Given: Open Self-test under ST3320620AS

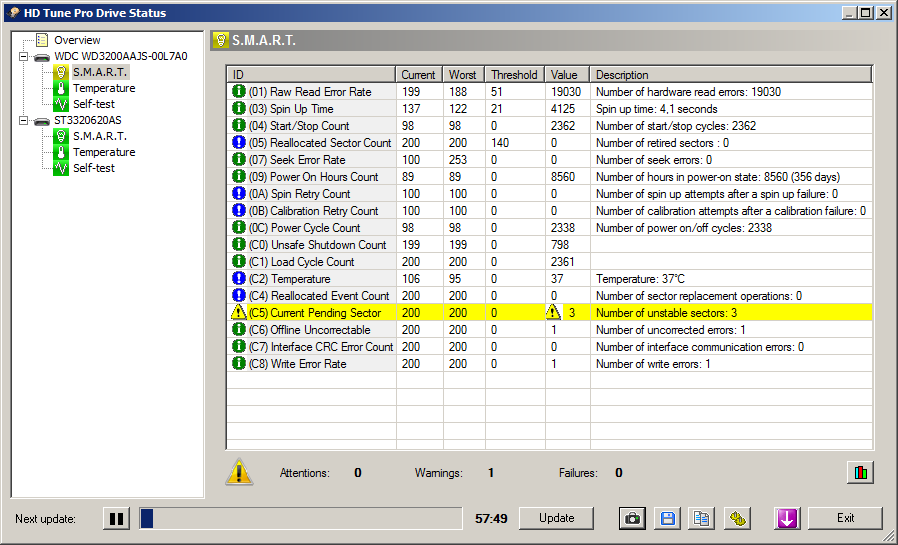Looking at the screenshot, I should tap(93, 168).
